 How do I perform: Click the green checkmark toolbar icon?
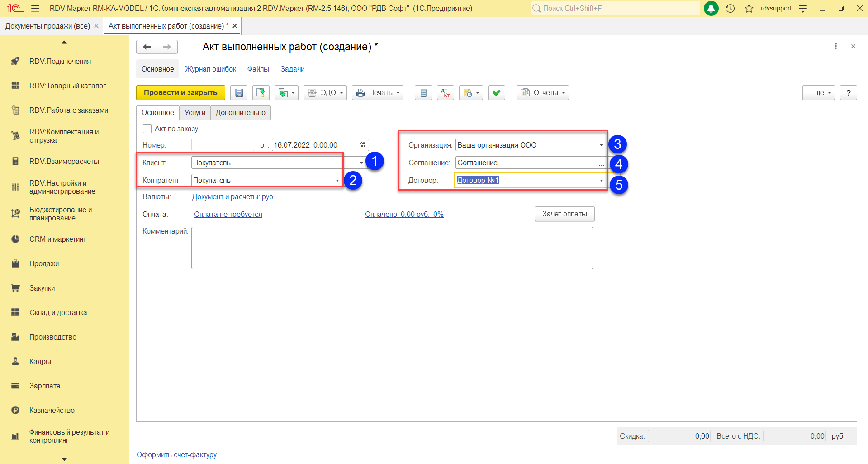point(496,93)
